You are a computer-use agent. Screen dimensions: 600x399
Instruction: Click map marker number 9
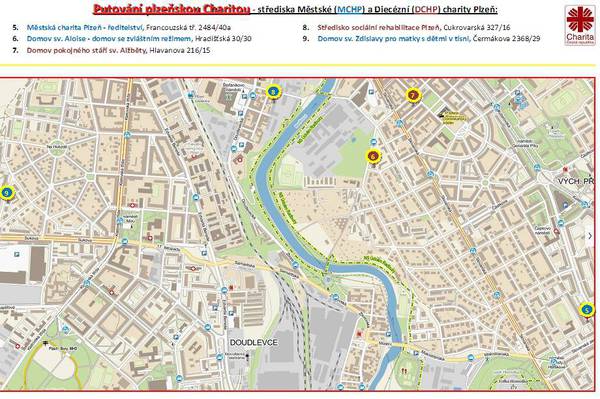6,193
